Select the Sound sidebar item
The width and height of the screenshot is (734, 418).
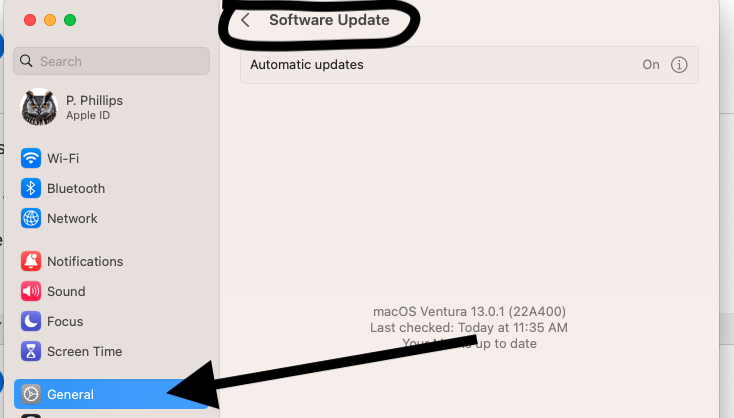(x=111, y=291)
